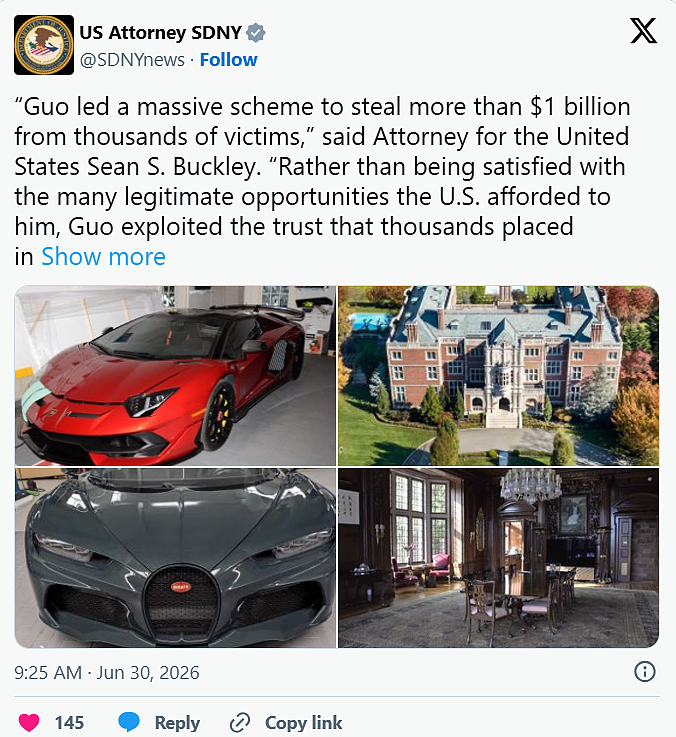The width and height of the screenshot is (676, 737).
Task: Open the chandelier dining room photo
Action: click(x=498, y=557)
